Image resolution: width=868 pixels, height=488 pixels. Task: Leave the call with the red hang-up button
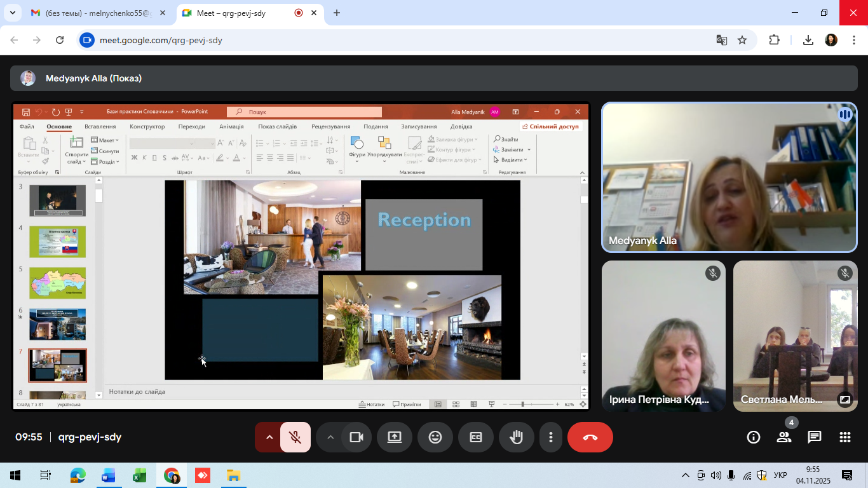pos(590,437)
